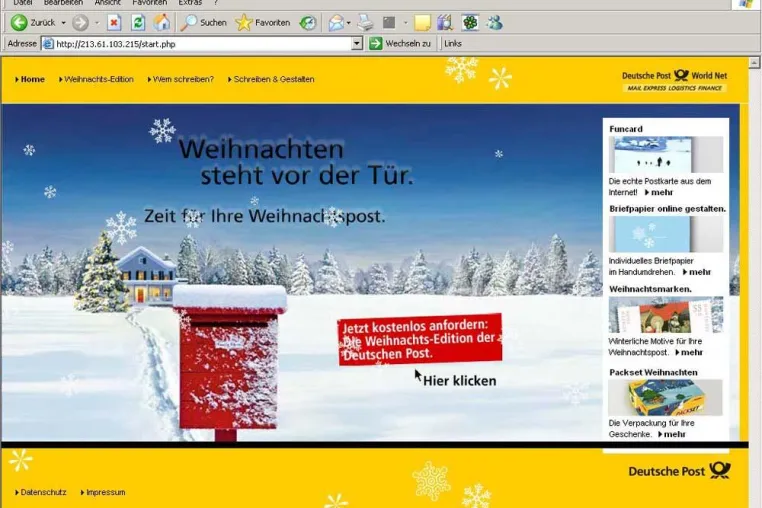Click the Briefpapier online gestalten. heading
Screen dimensions: 762x508
(x=667, y=209)
